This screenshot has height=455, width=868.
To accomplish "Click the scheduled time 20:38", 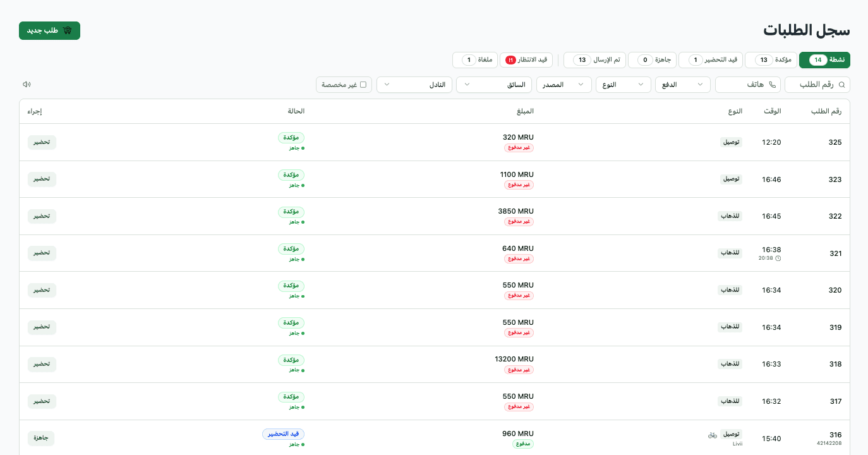I will (x=766, y=258).
